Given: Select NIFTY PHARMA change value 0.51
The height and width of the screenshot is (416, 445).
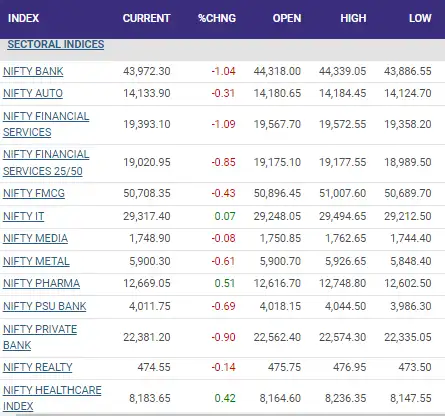Looking at the screenshot, I should click(x=225, y=283).
